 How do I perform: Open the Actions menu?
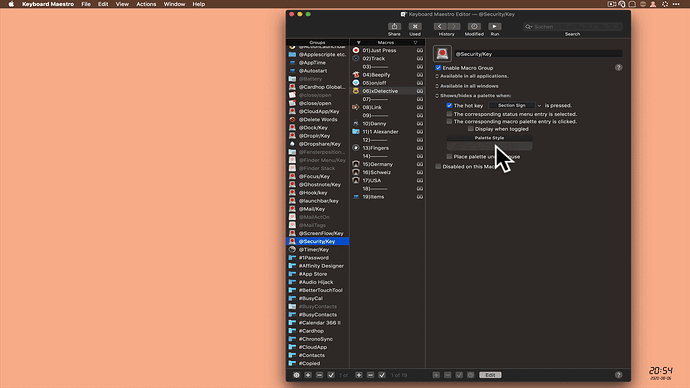[x=146, y=4]
